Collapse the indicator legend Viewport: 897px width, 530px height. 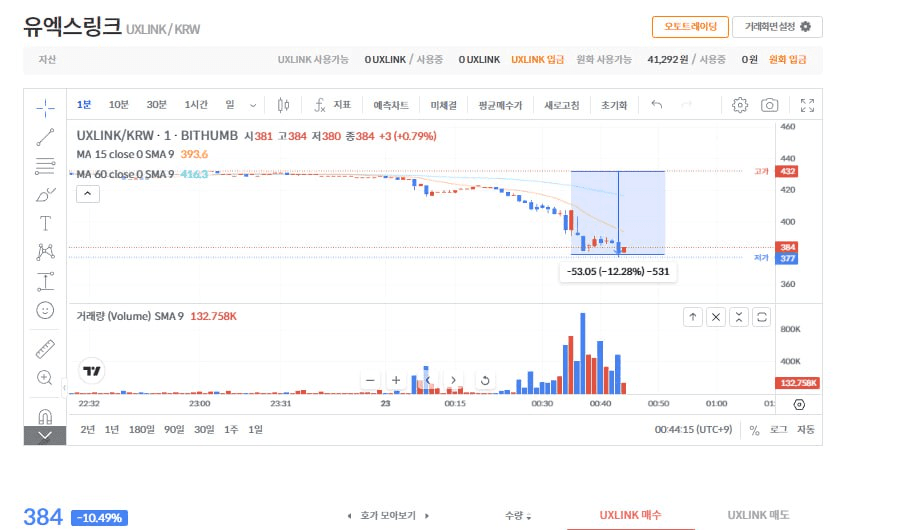pyautogui.click(x=88, y=194)
